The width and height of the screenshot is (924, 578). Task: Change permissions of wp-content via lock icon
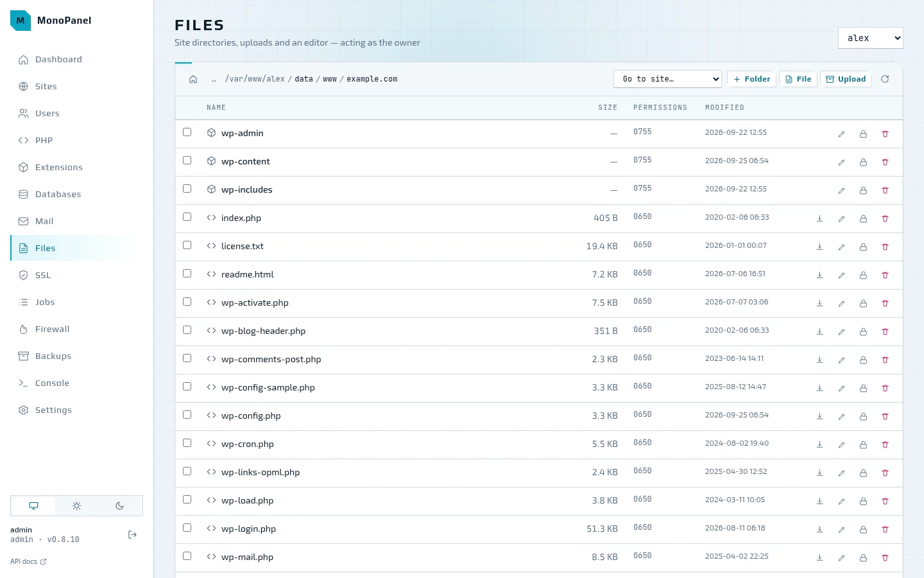[863, 162]
